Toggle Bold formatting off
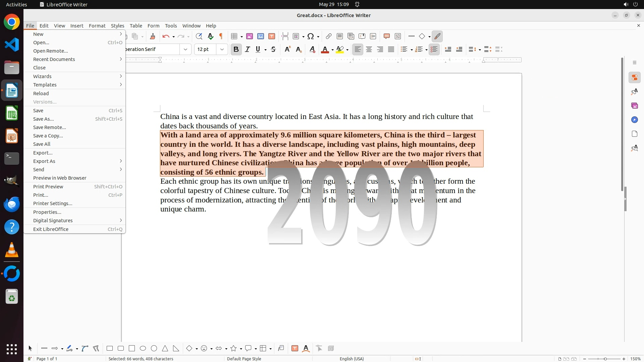This screenshot has width=644, height=362. (236, 49)
